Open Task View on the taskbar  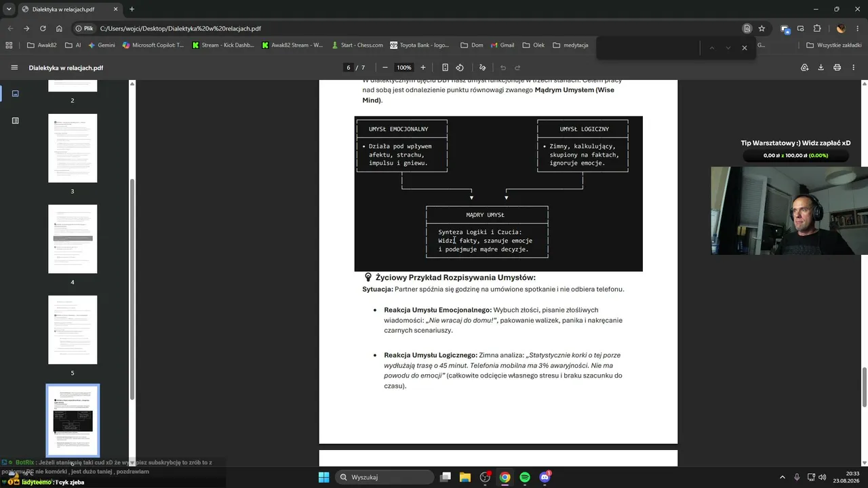pyautogui.click(x=445, y=477)
